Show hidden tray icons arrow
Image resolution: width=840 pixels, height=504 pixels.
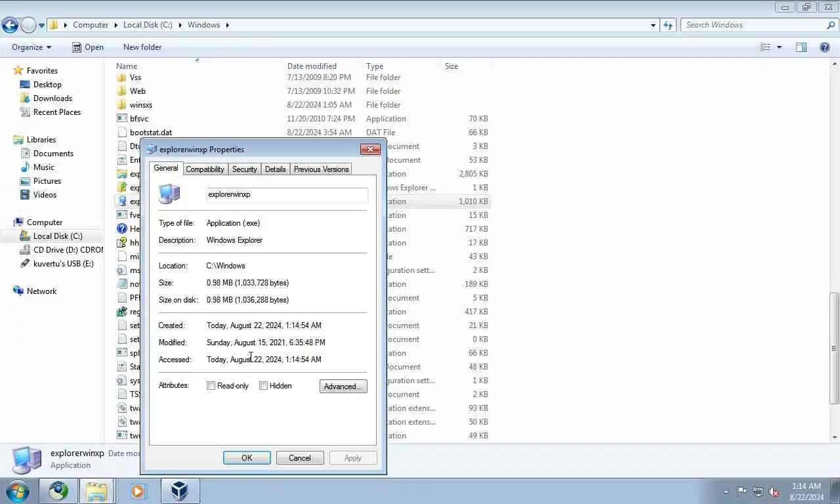pyautogui.click(x=726, y=492)
